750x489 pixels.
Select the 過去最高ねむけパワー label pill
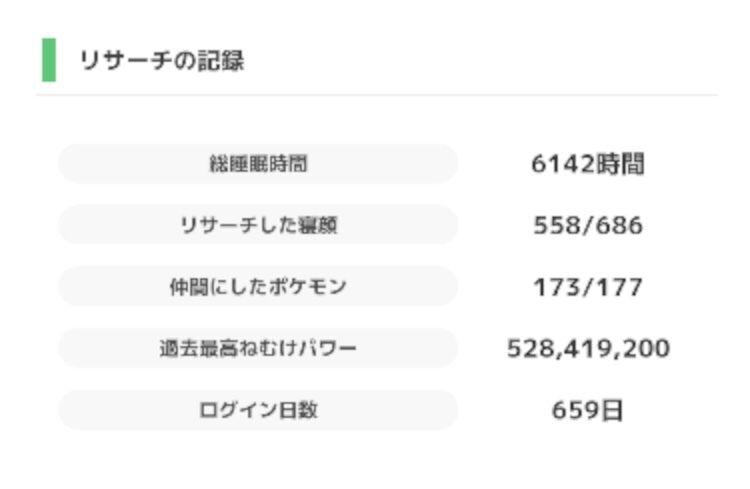pos(258,348)
